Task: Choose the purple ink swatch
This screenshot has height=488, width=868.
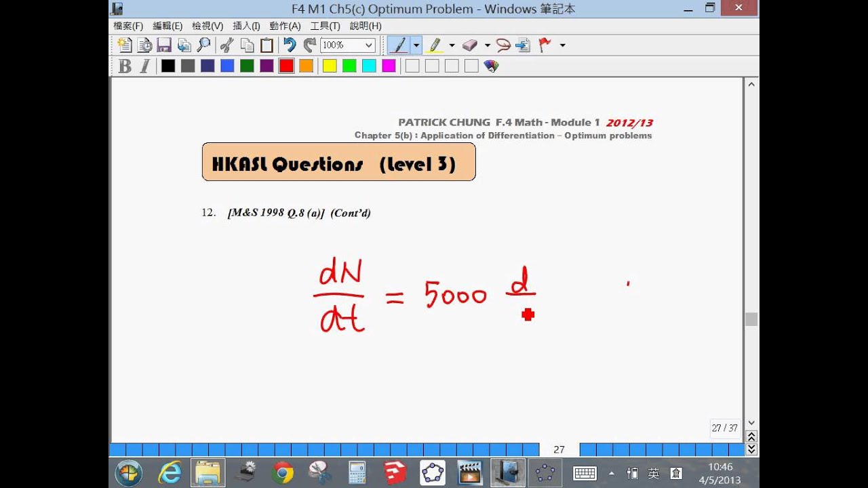Action: 267,66
